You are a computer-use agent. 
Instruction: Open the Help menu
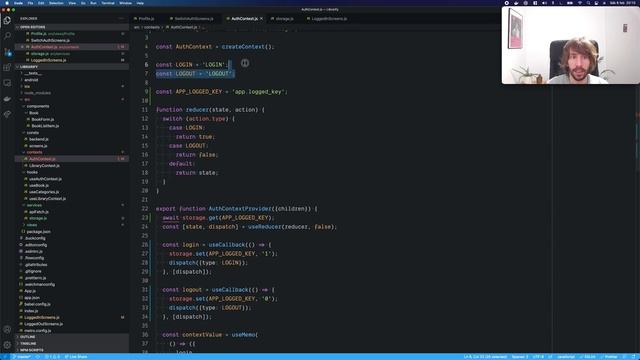pyautogui.click(x=140, y=3)
